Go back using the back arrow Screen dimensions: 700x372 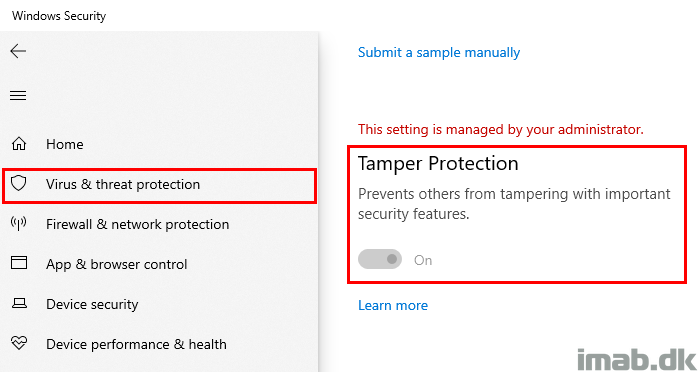pyautogui.click(x=18, y=51)
